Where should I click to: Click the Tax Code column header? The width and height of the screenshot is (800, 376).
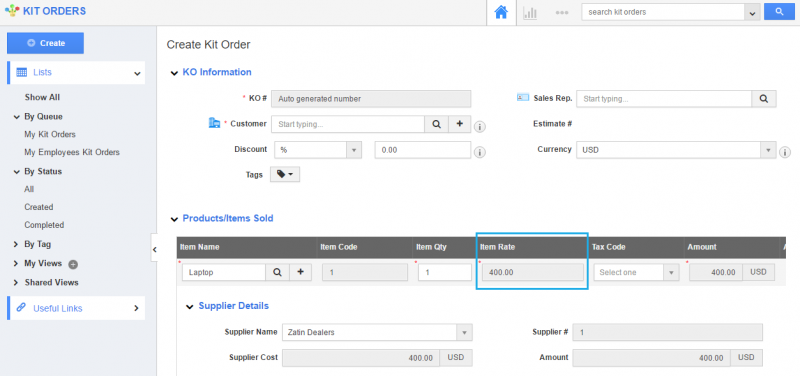(x=608, y=247)
